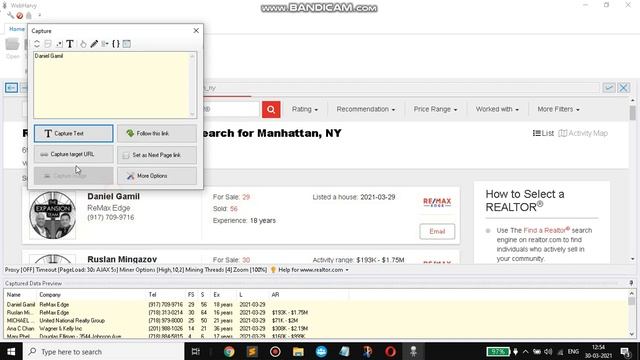This screenshot has width=640, height=360.
Task: Click the X icon right of address bar
Action: tap(623, 87)
